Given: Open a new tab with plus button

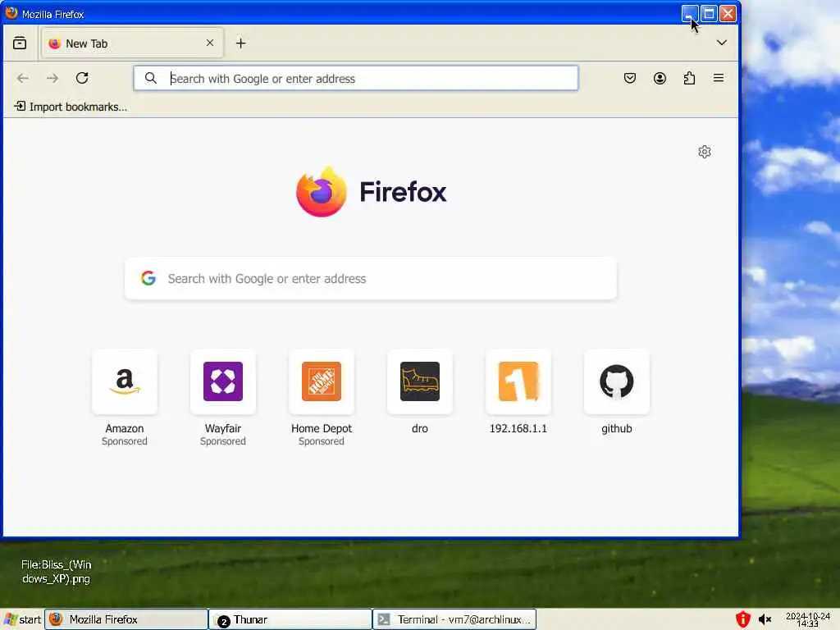Looking at the screenshot, I should (241, 43).
